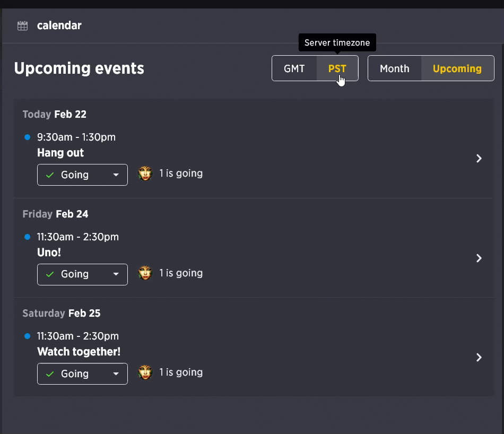Switch to the Month view
The width and height of the screenshot is (504, 434).
(394, 68)
